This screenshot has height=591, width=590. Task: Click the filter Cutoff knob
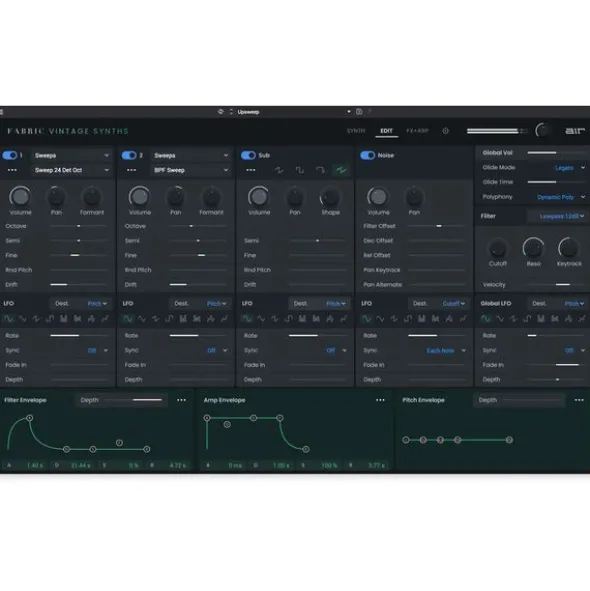point(498,248)
